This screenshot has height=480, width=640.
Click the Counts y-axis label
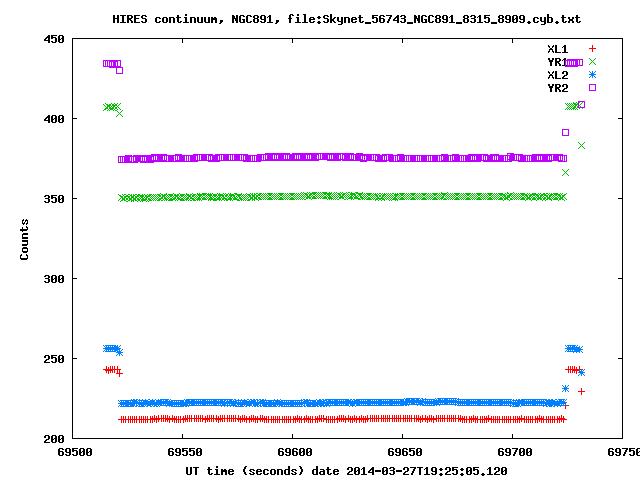pyautogui.click(x=24, y=239)
